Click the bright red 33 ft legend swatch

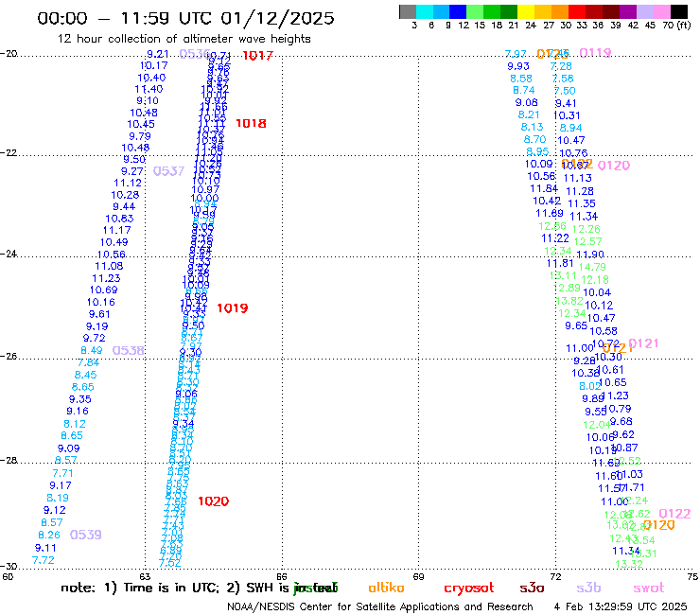pos(577,11)
